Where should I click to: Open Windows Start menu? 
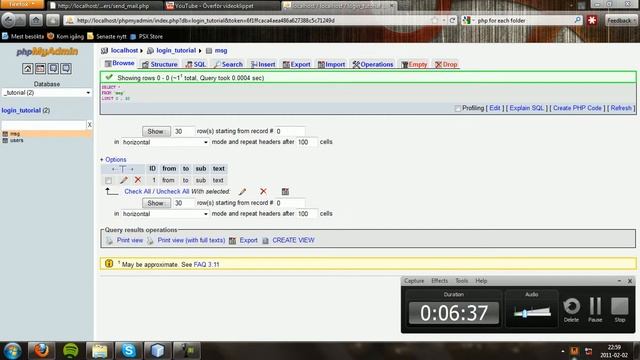[12, 351]
